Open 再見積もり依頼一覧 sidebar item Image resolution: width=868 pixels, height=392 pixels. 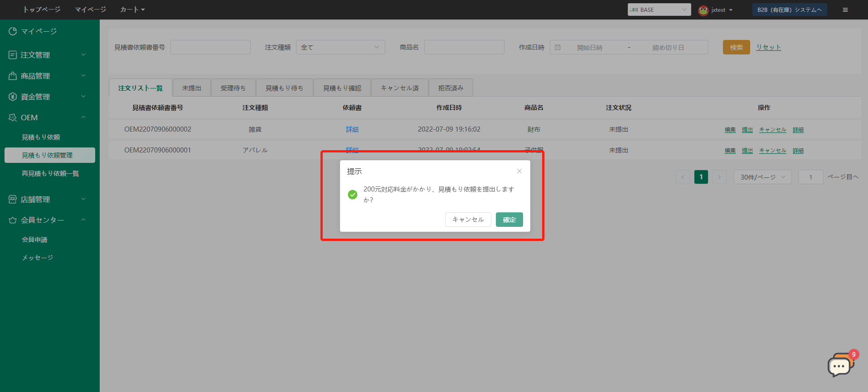point(50,173)
